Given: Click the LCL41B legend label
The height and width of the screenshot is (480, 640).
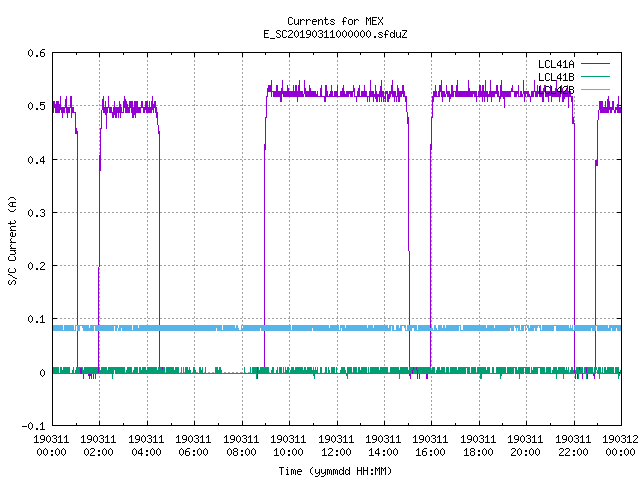Looking at the screenshot, I should (556, 77).
